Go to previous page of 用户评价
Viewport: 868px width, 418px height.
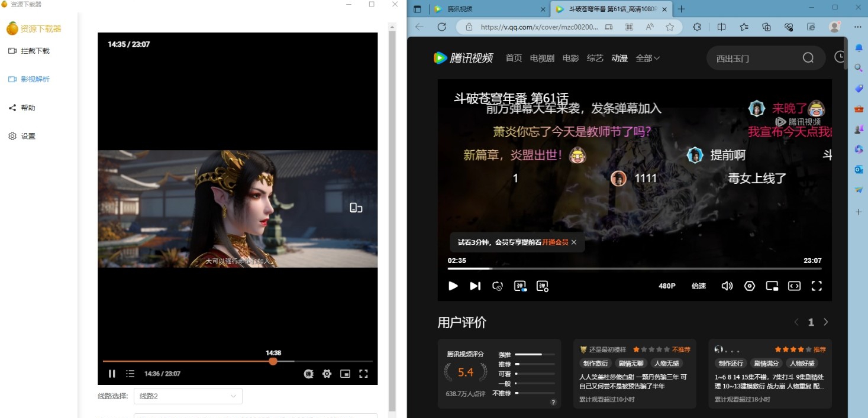coord(796,322)
